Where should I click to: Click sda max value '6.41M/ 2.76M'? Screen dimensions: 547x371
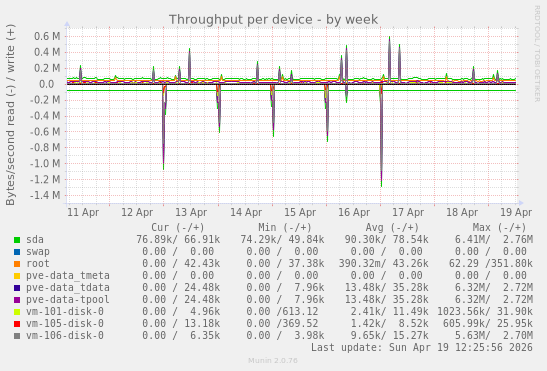(494, 240)
